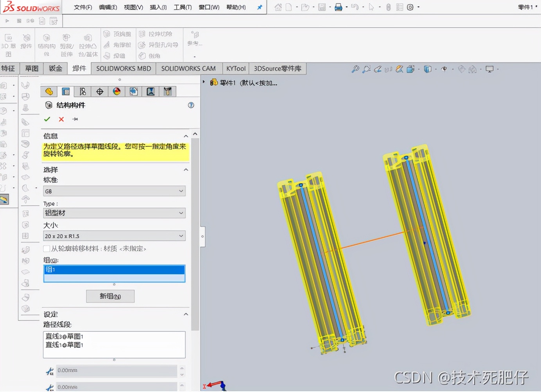Click the up arrow on the 0.00mm stepper
This screenshot has width=541, height=392.
pos(181,368)
